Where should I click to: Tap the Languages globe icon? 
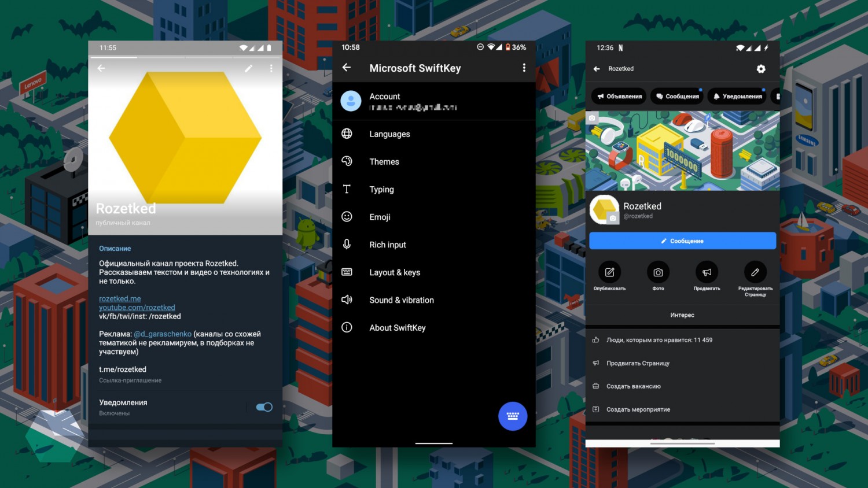tap(347, 134)
